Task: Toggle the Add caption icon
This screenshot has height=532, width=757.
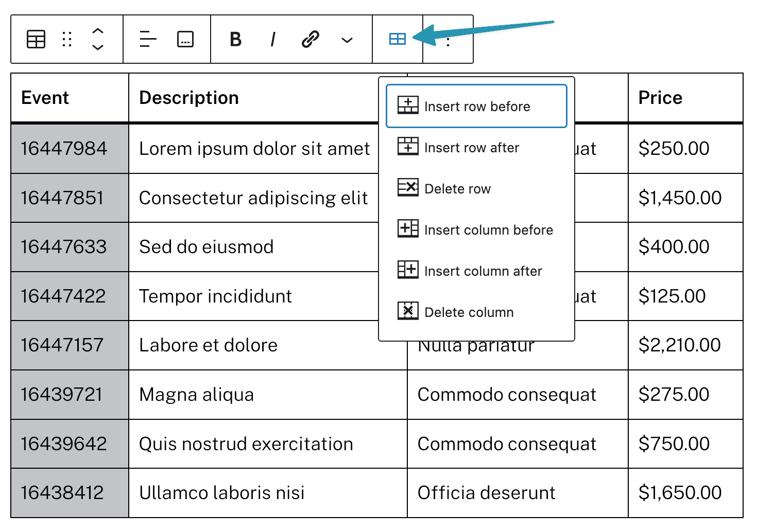Action: pyautogui.click(x=185, y=39)
